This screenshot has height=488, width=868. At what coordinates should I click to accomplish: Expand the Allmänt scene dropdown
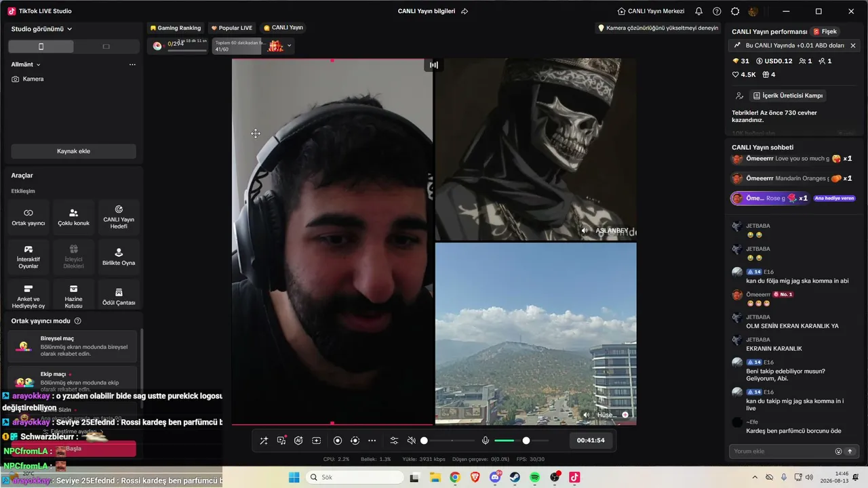26,64
